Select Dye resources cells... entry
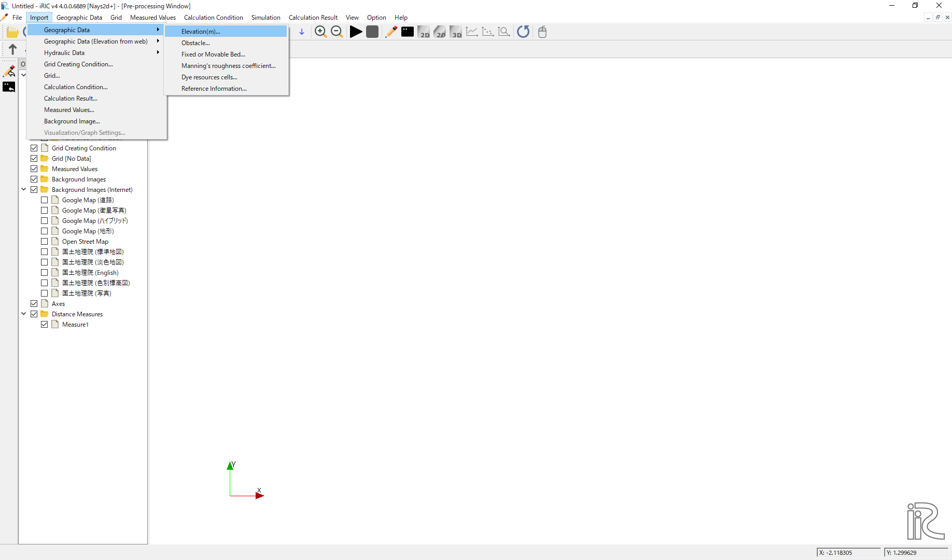The width and height of the screenshot is (952, 560). (x=226, y=77)
